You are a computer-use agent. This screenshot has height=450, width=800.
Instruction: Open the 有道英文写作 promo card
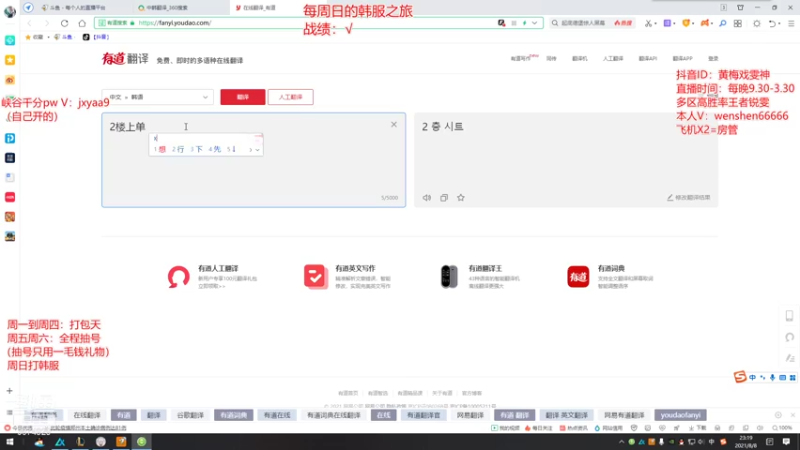point(348,277)
